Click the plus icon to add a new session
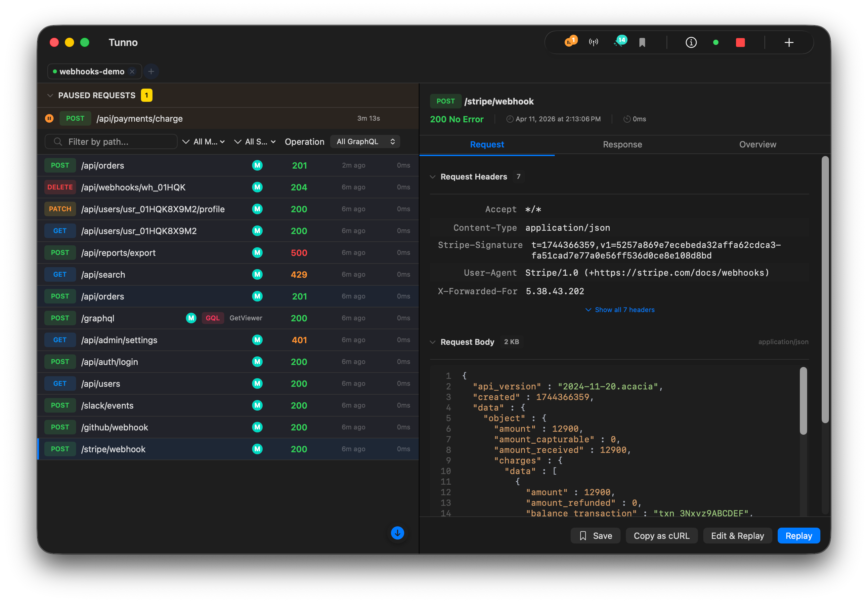The width and height of the screenshot is (868, 603). [789, 42]
